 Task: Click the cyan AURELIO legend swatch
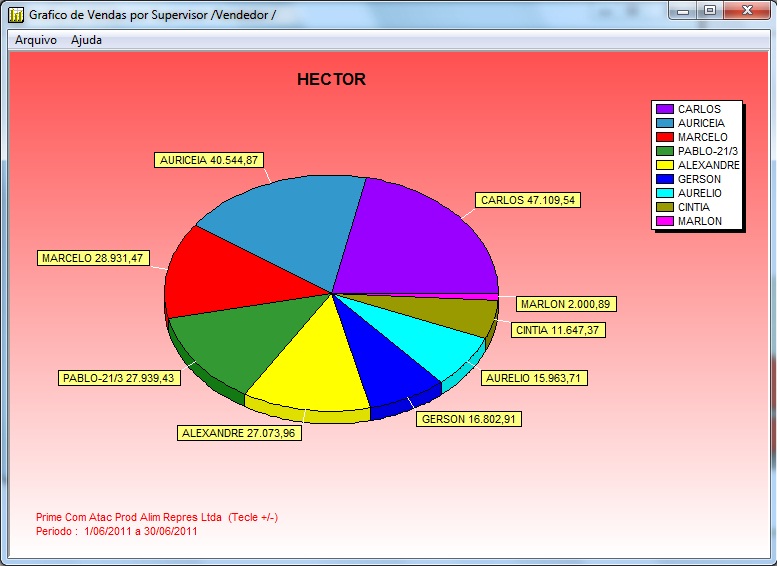665,193
